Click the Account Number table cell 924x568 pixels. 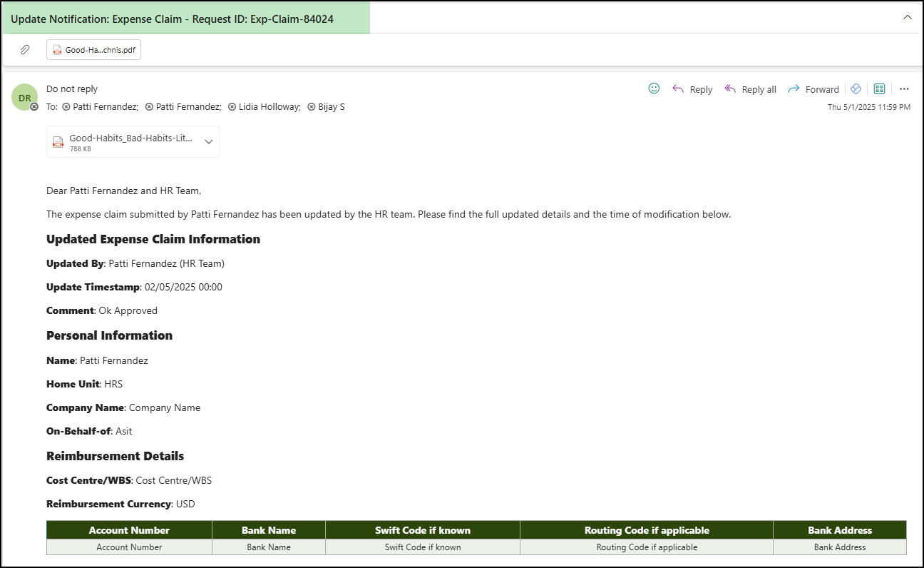tap(128, 547)
